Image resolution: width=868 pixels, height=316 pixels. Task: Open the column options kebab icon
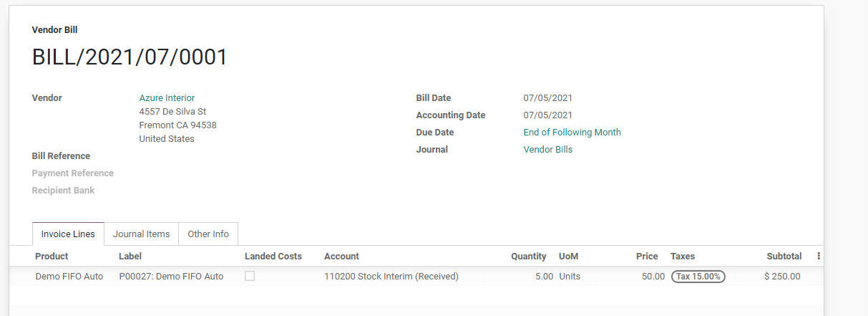(x=818, y=256)
